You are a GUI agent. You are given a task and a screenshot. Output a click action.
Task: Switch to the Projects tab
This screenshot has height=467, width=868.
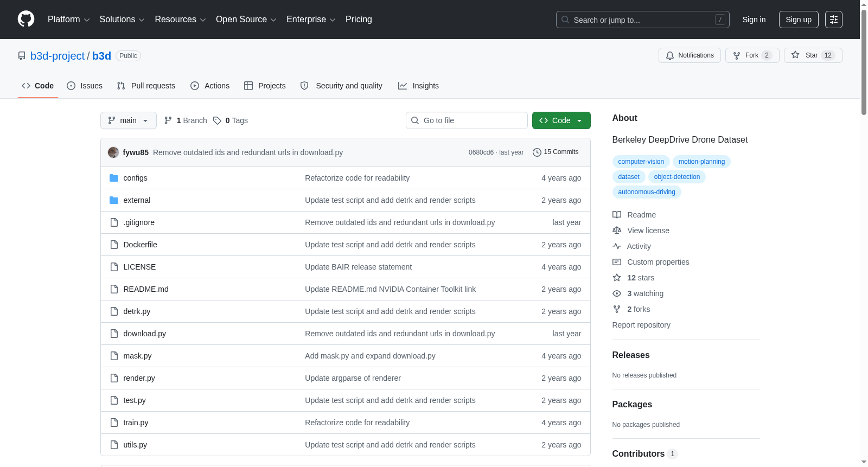[x=265, y=86]
